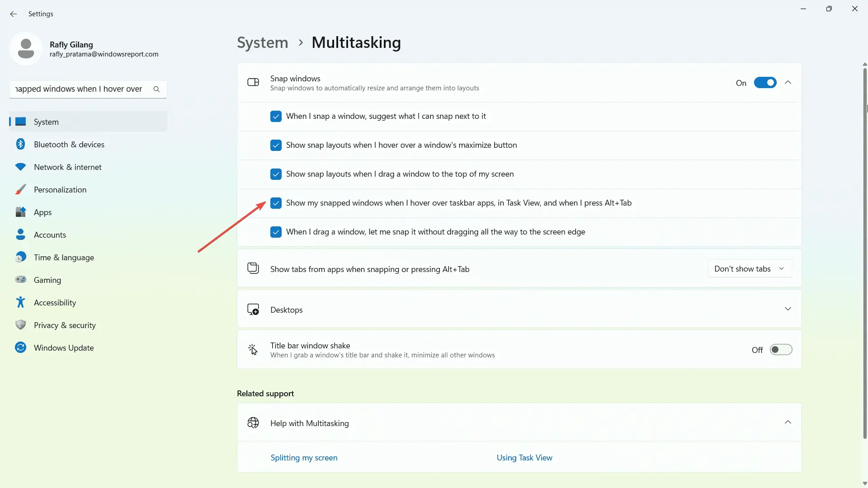Click the Accounts icon in sidebar
The image size is (868, 488).
tap(21, 234)
